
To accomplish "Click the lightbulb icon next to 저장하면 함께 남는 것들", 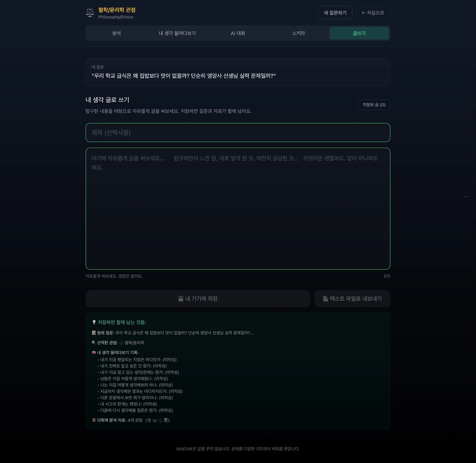I will coord(94,322).
